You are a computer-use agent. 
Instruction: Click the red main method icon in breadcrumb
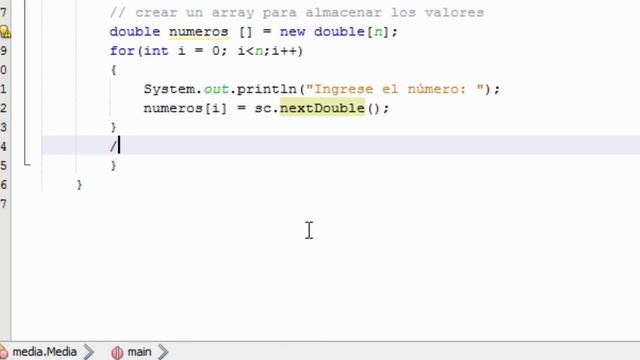[x=117, y=352]
